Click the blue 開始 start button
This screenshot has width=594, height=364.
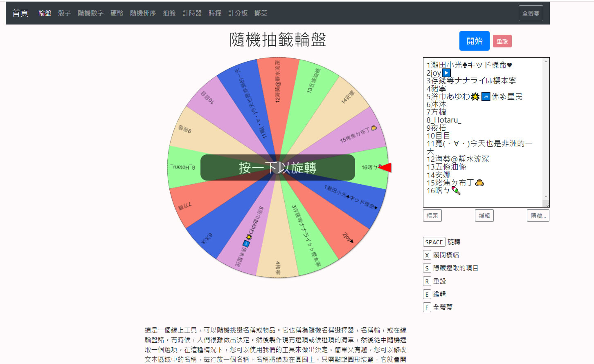point(474,41)
